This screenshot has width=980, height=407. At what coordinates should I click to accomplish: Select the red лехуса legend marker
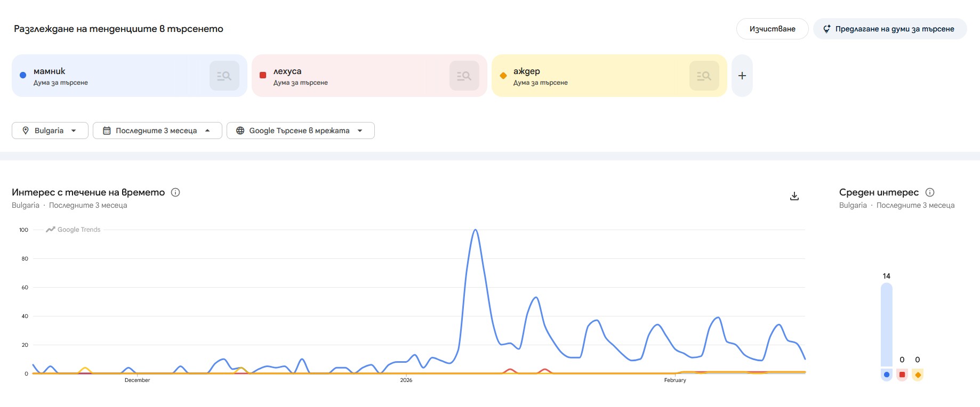(902, 375)
